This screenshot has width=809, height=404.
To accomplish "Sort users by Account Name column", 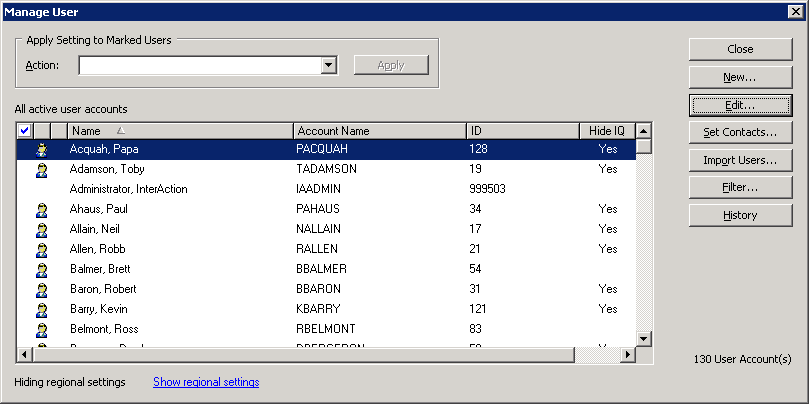I will [x=379, y=131].
